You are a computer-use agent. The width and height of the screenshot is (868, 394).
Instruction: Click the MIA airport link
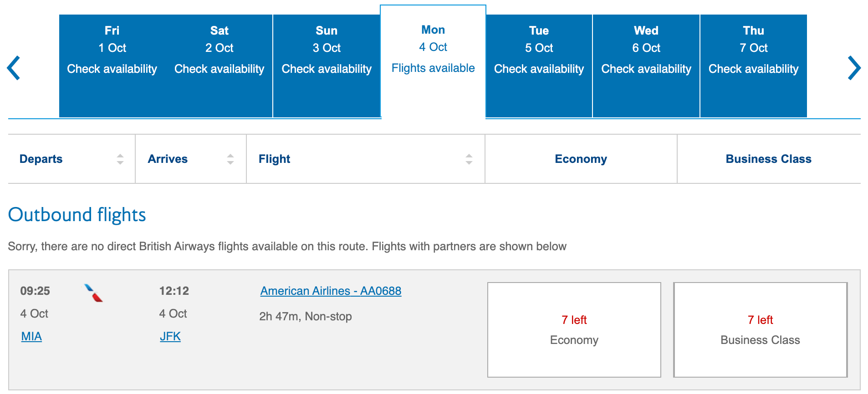[x=31, y=336]
